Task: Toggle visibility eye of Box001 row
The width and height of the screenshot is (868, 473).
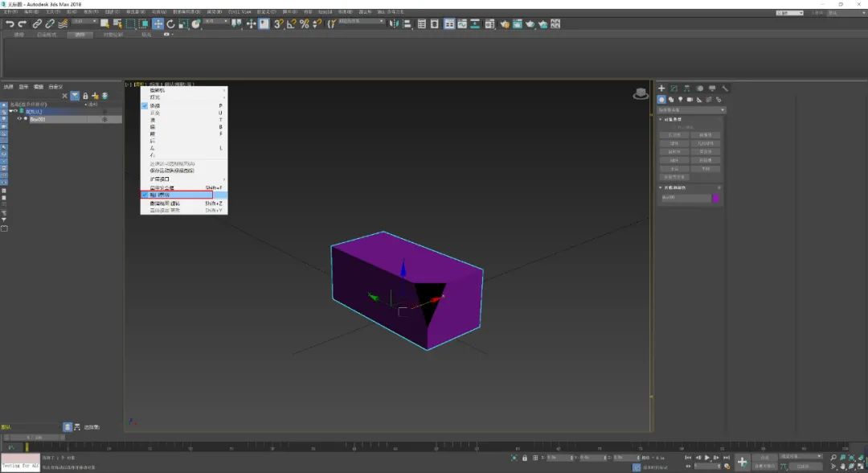Action: coord(19,119)
